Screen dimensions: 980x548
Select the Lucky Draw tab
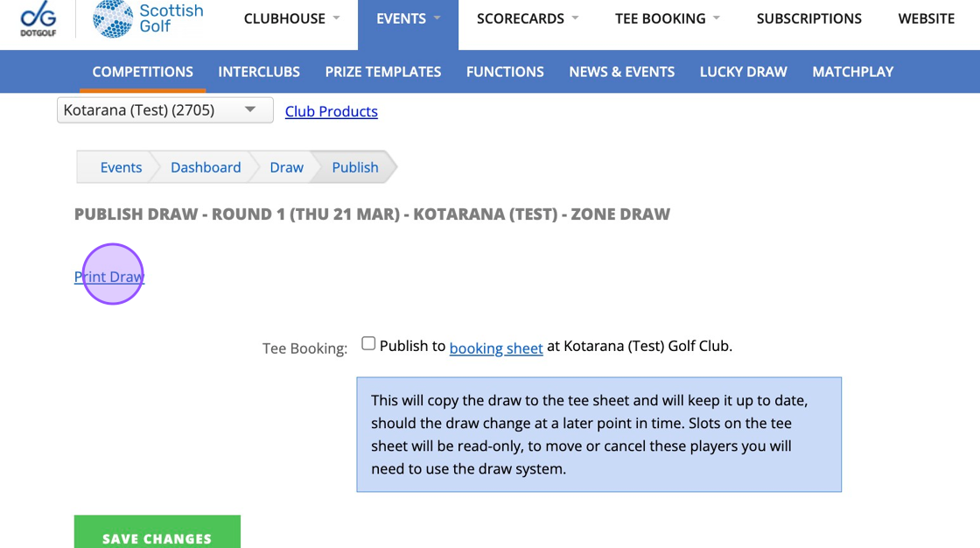pyautogui.click(x=743, y=72)
